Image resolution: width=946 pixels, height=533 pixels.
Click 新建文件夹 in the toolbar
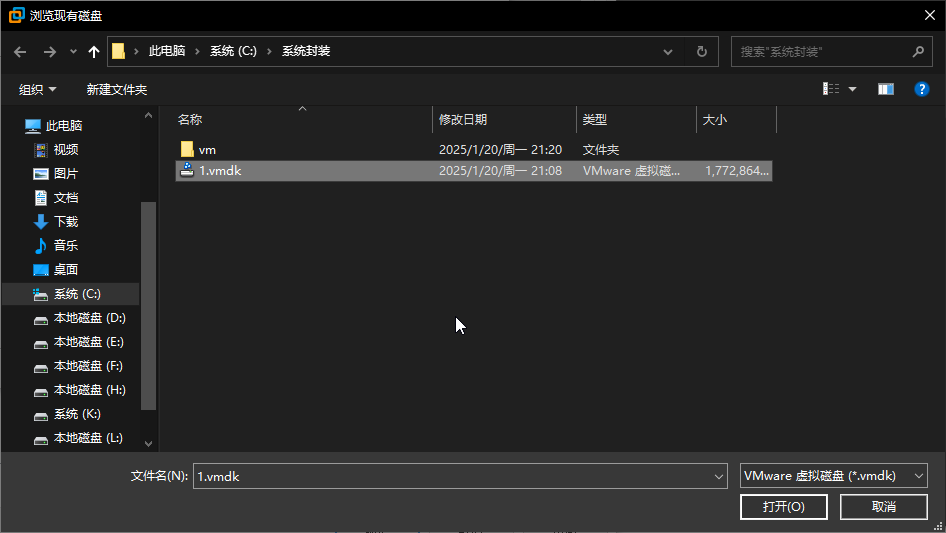[117, 90]
